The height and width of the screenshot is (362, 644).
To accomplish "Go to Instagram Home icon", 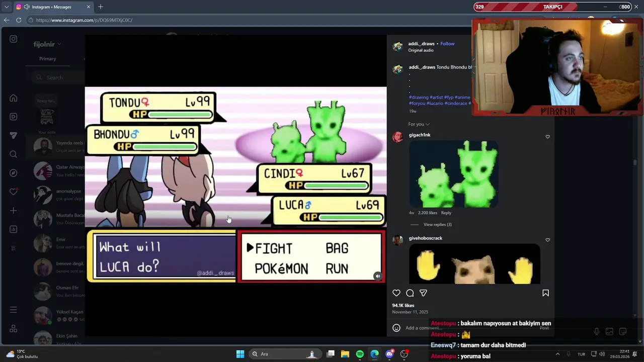I will coord(14,98).
